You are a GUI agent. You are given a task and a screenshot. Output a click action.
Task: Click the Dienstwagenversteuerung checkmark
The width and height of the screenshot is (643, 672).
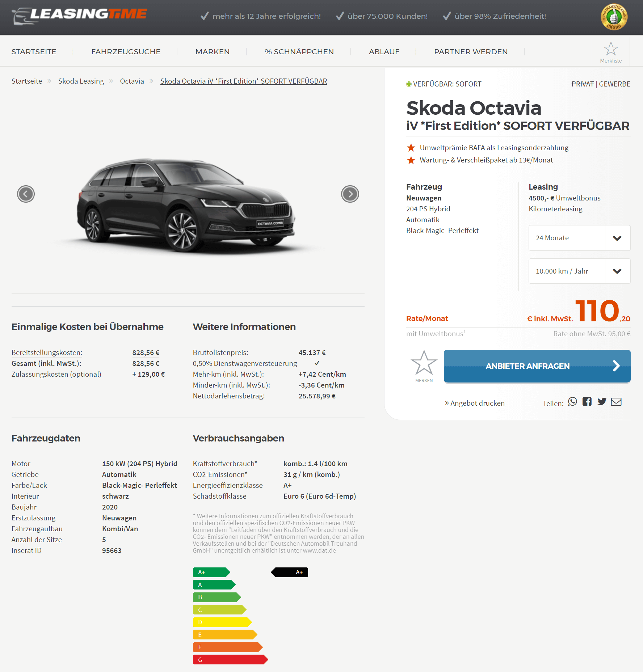(x=317, y=363)
